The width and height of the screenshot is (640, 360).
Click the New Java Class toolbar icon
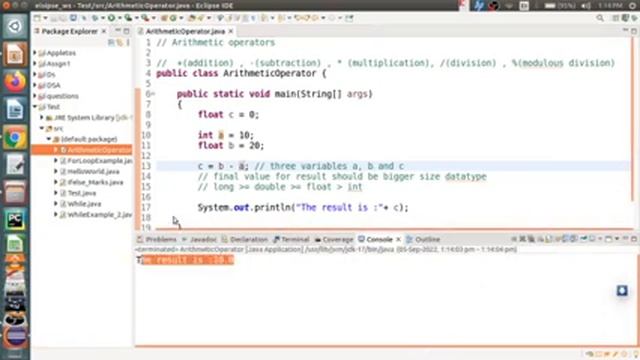(173, 18)
